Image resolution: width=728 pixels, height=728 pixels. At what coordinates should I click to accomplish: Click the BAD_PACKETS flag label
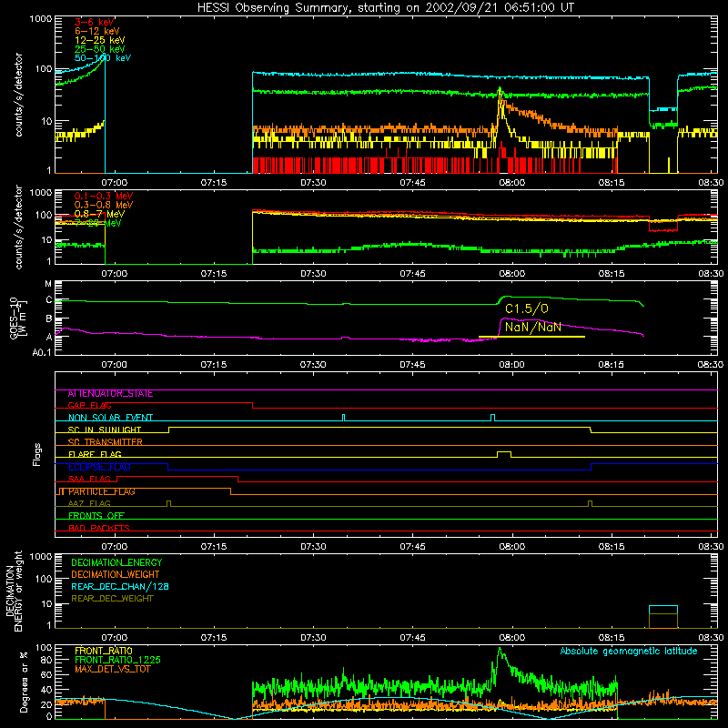(x=99, y=528)
